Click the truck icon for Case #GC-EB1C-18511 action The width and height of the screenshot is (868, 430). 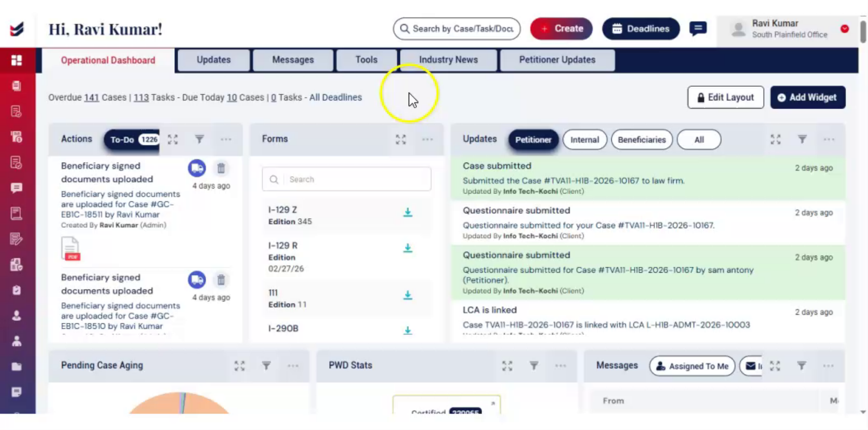point(197,168)
